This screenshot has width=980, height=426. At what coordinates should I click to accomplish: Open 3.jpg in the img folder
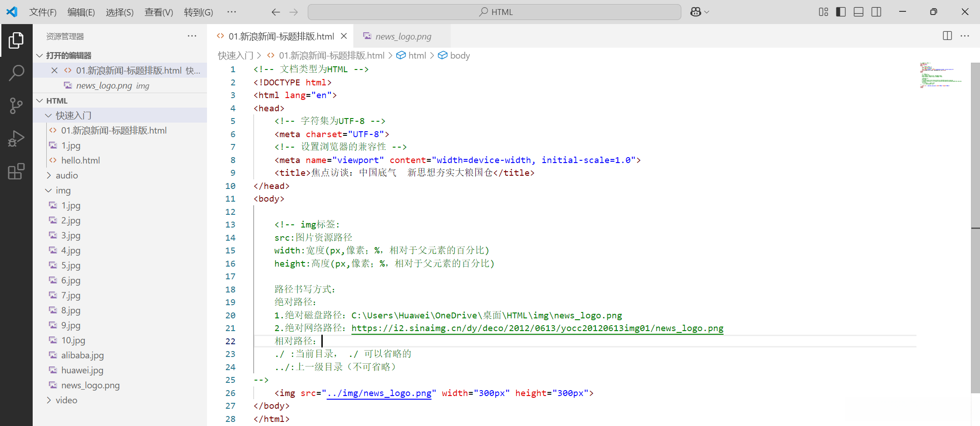120,235
